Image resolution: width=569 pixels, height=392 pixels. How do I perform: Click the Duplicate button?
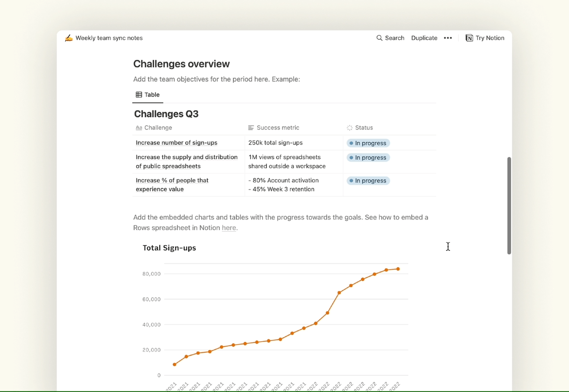tap(424, 38)
